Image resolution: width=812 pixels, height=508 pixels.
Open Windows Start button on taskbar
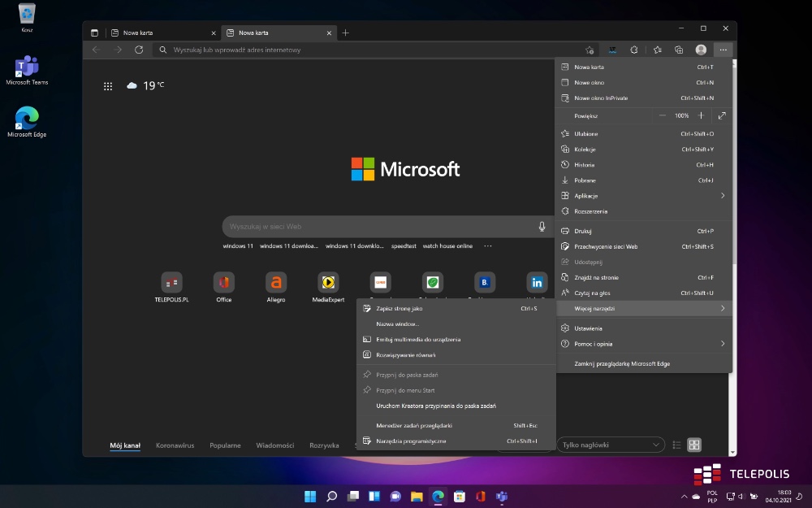pos(310,496)
